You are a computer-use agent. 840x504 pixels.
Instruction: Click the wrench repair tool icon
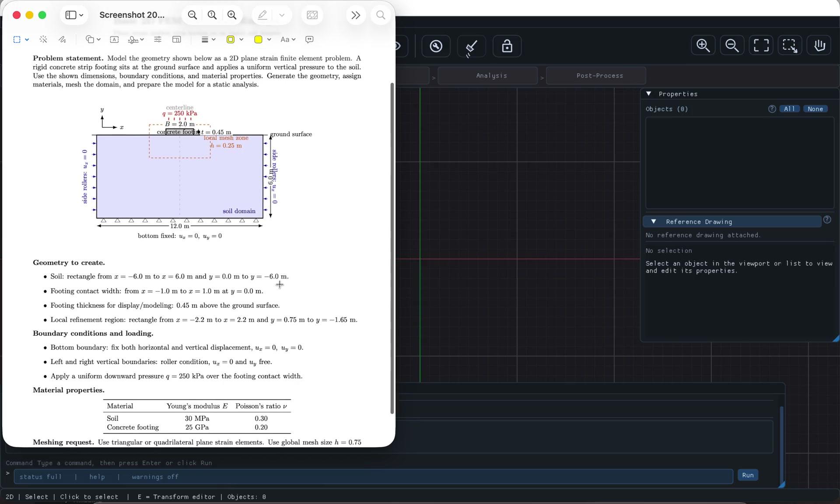click(436, 46)
